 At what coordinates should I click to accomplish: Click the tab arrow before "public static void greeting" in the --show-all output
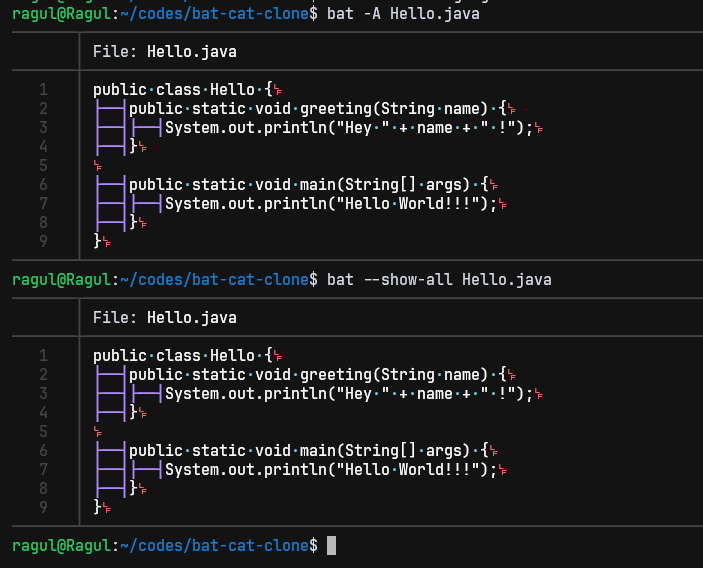pyautogui.click(x=110, y=375)
